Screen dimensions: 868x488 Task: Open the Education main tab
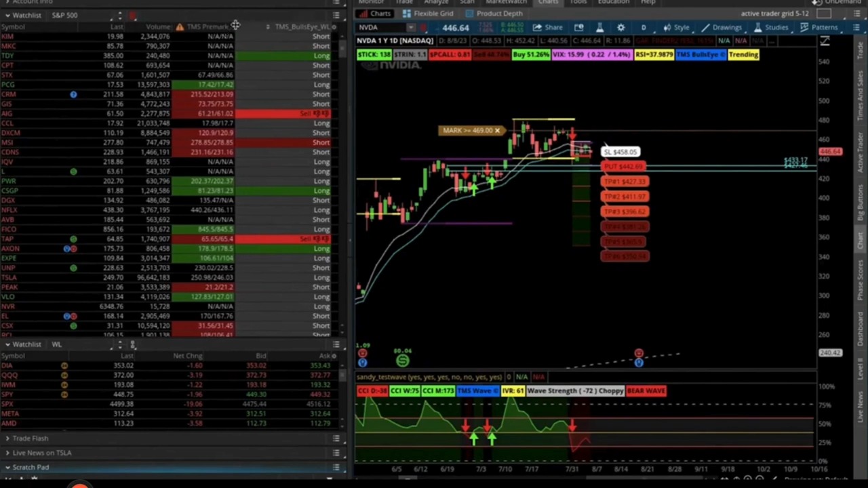pos(613,2)
